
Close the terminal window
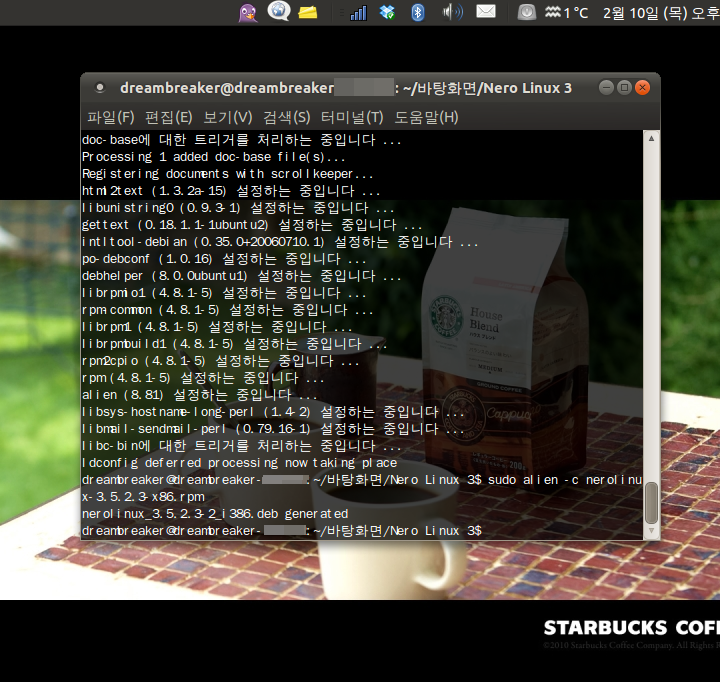[642, 87]
